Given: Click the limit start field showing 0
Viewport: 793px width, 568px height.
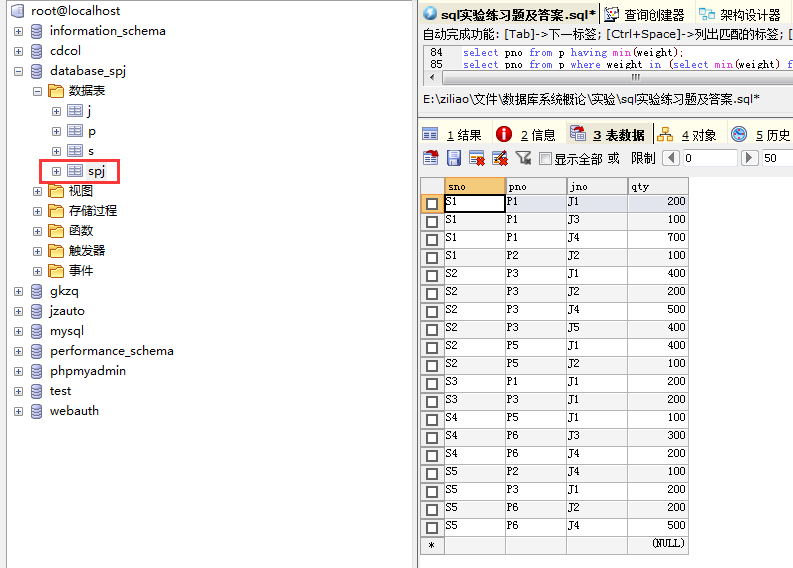Looking at the screenshot, I should tap(710, 158).
